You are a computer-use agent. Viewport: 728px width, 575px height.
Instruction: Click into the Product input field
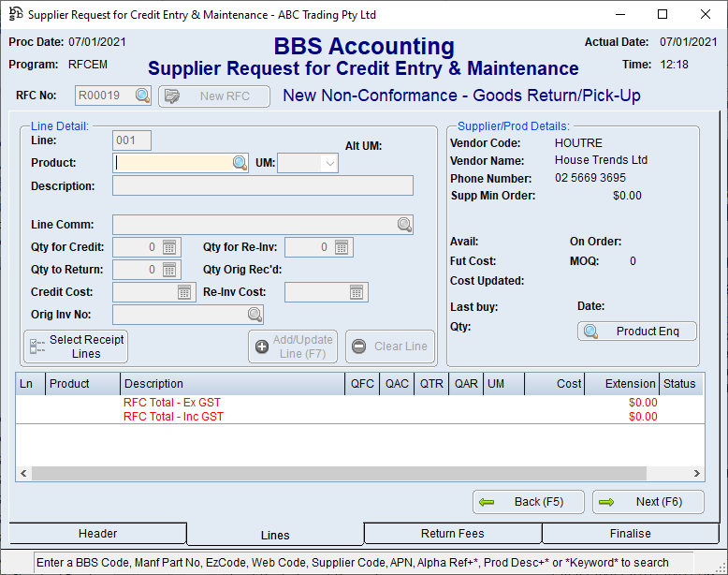coord(173,163)
